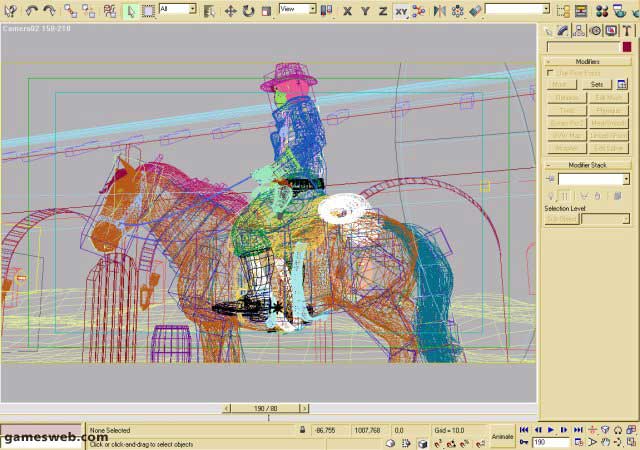Open the Motion panel tab
Screen dimensions: 640x450
pyautogui.click(x=595, y=31)
